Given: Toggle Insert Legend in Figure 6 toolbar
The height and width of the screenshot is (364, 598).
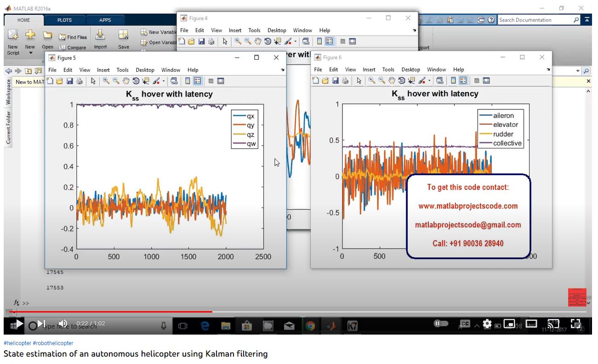Looking at the screenshot, I should point(463,81).
